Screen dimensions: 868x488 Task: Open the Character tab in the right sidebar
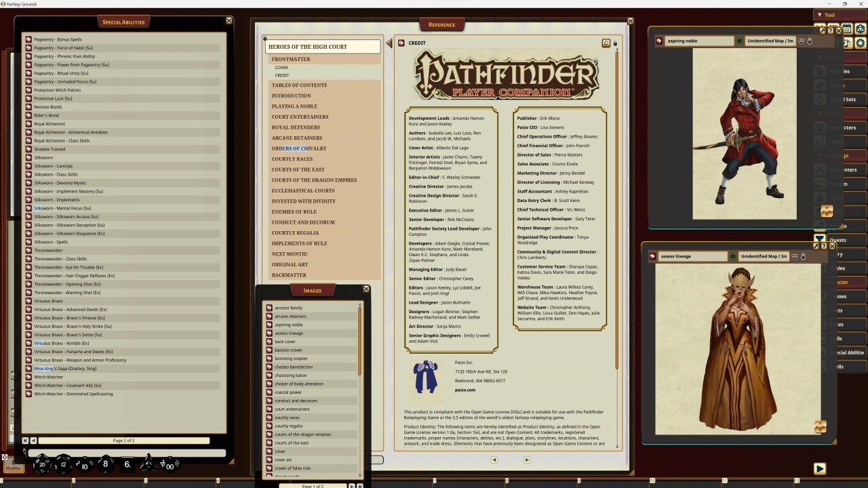[x=856, y=282]
